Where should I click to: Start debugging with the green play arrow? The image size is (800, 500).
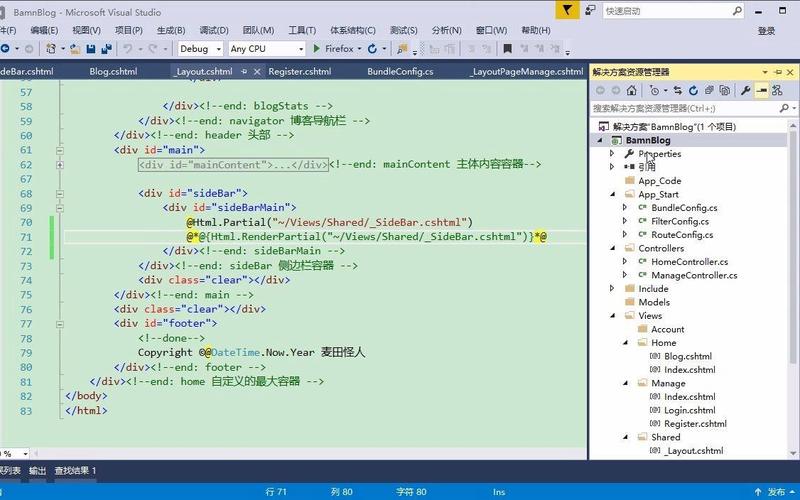316,48
